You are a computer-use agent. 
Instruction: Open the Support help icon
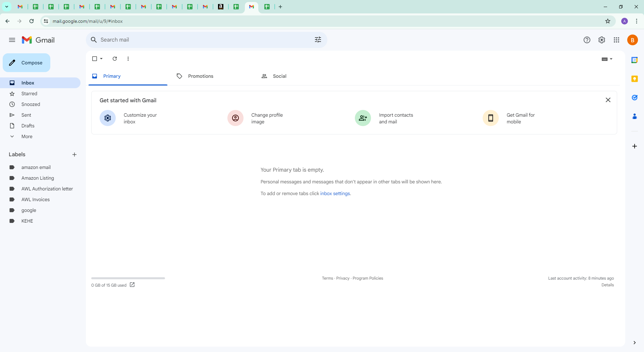click(x=587, y=40)
